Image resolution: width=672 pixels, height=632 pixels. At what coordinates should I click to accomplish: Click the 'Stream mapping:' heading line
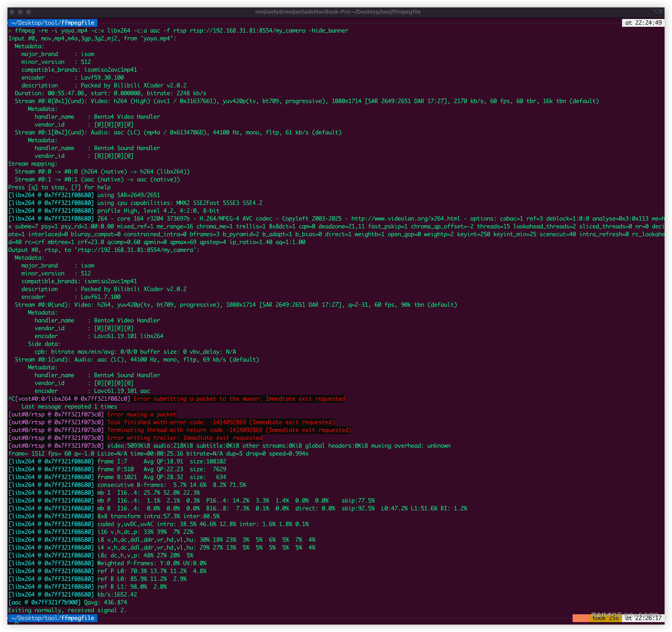33,164
